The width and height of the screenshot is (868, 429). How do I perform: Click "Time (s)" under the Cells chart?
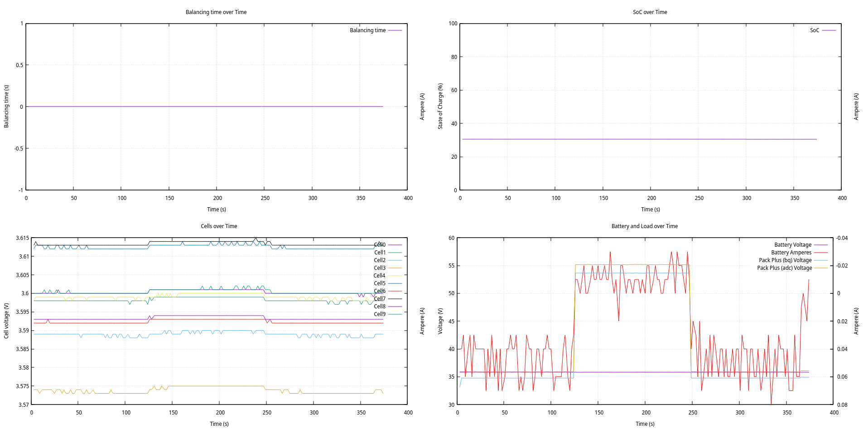219,424
